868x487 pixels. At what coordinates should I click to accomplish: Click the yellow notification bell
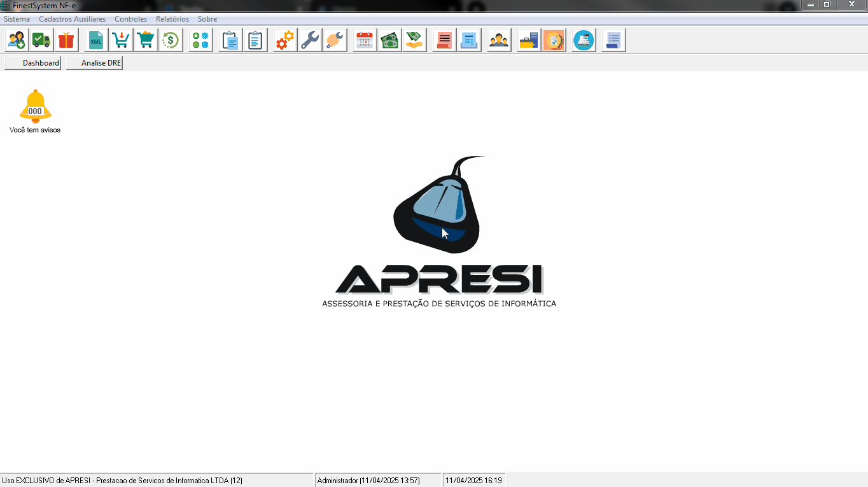[x=35, y=106]
